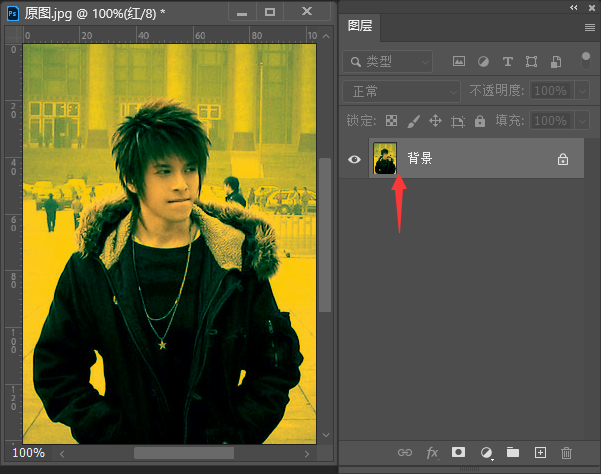Image resolution: width=601 pixels, height=474 pixels.
Task: Click the smart object filter icon
Action: point(555,61)
